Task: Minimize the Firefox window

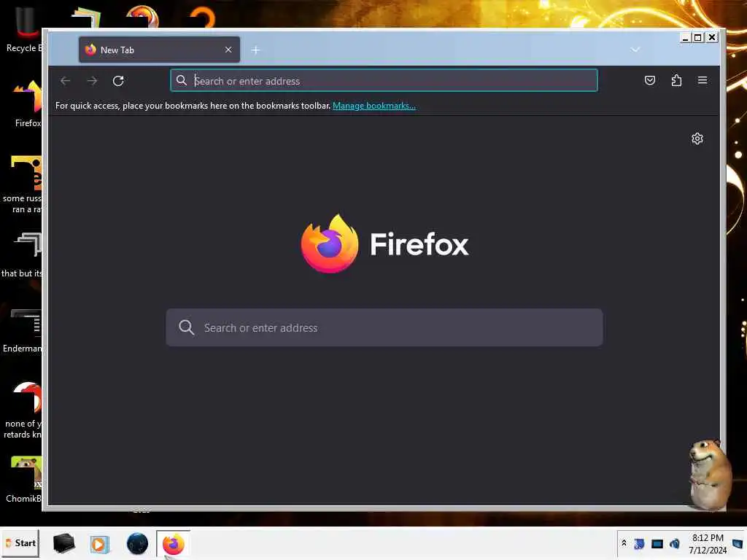Action: [x=685, y=38]
